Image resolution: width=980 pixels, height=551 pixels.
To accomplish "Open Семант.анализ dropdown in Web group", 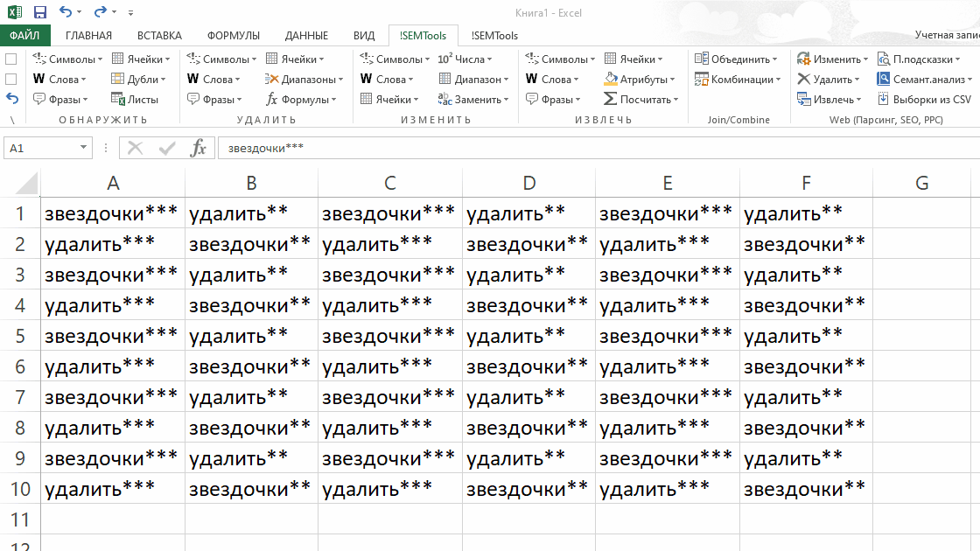I will pos(925,80).
